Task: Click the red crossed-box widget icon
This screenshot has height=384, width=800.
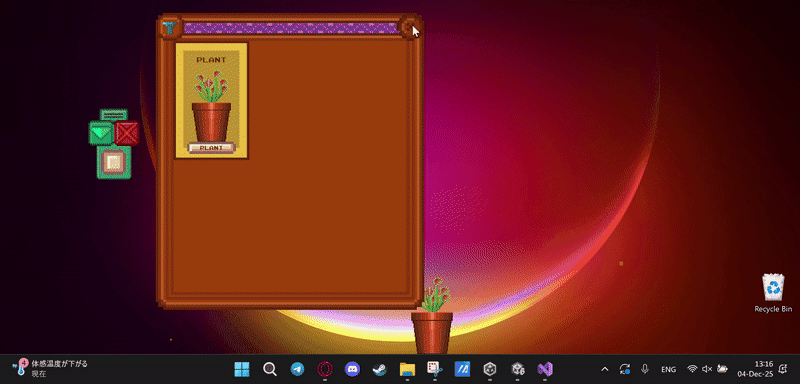Action: tap(127, 134)
